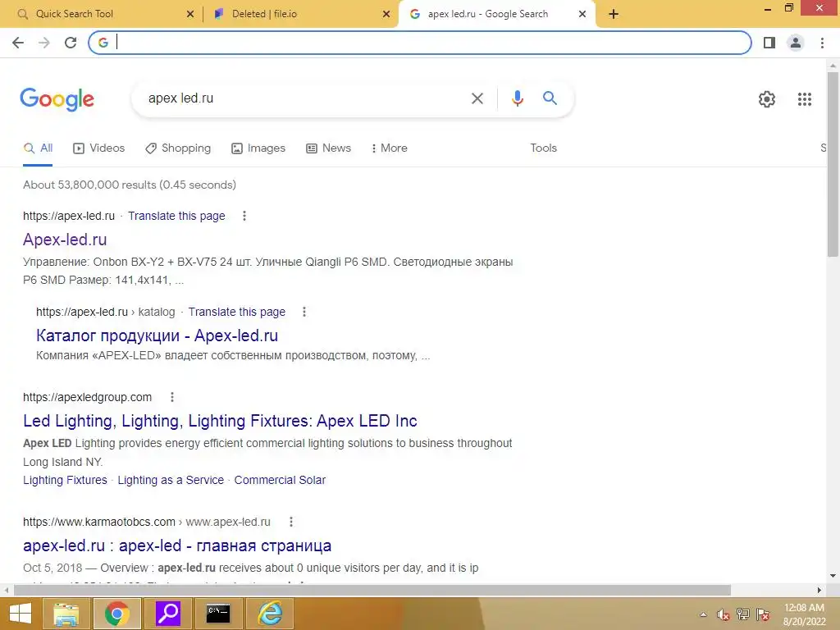Open the Lighting as a Service sitelink

pyautogui.click(x=171, y=480)
